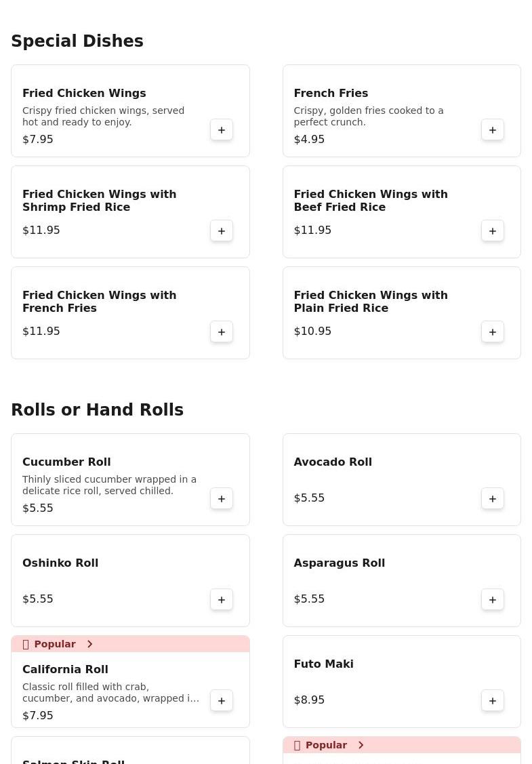Add California Roll to cart
Screen dimensions: 532x764
222,701
